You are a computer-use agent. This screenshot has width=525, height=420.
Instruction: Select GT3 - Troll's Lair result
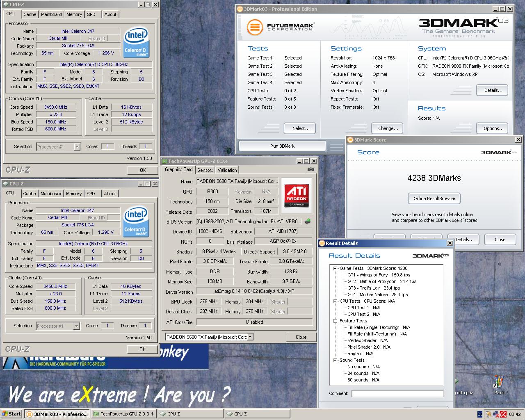(374, 288)
